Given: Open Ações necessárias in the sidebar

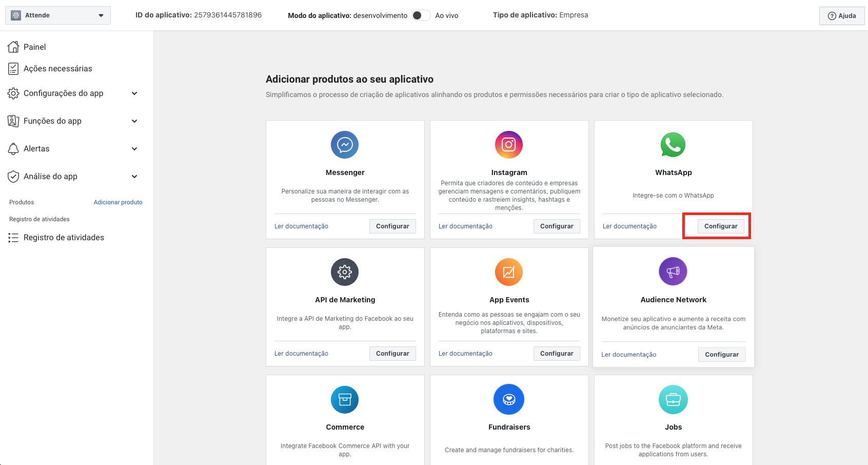Looking at the screenshot, I should [x=58, y=68].
